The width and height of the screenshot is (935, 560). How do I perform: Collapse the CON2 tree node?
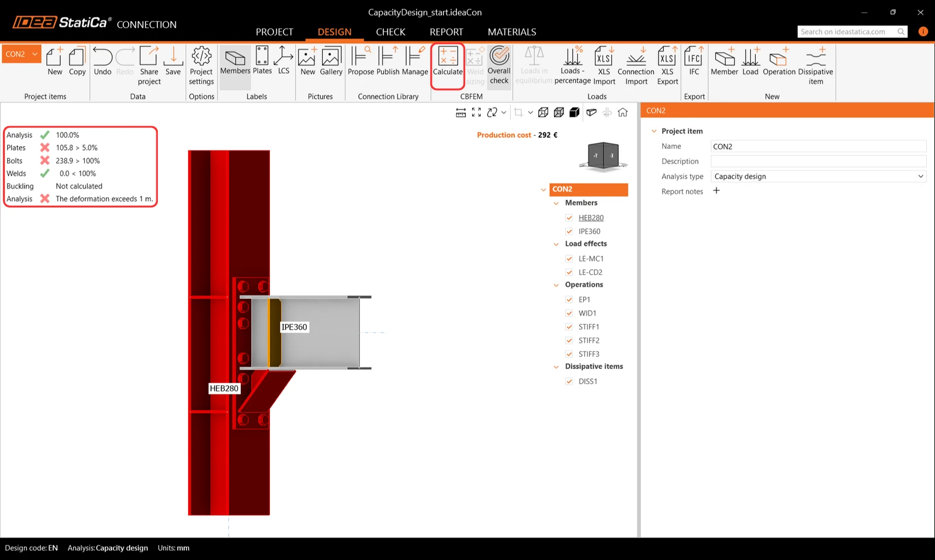pos(543,189)
